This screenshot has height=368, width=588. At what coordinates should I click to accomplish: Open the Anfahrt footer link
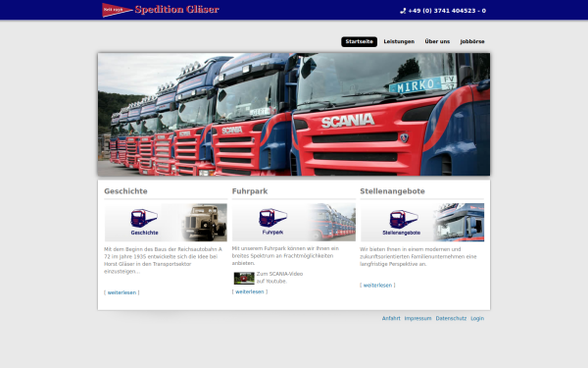391,318
